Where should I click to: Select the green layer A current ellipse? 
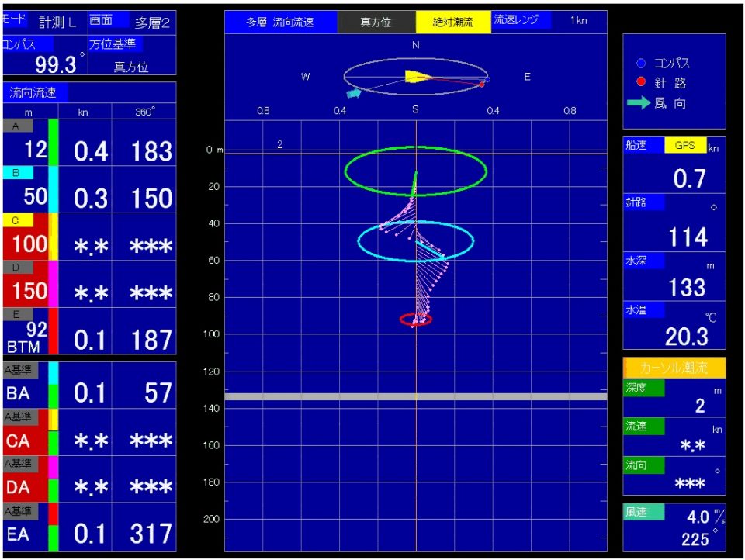(416, 171)
